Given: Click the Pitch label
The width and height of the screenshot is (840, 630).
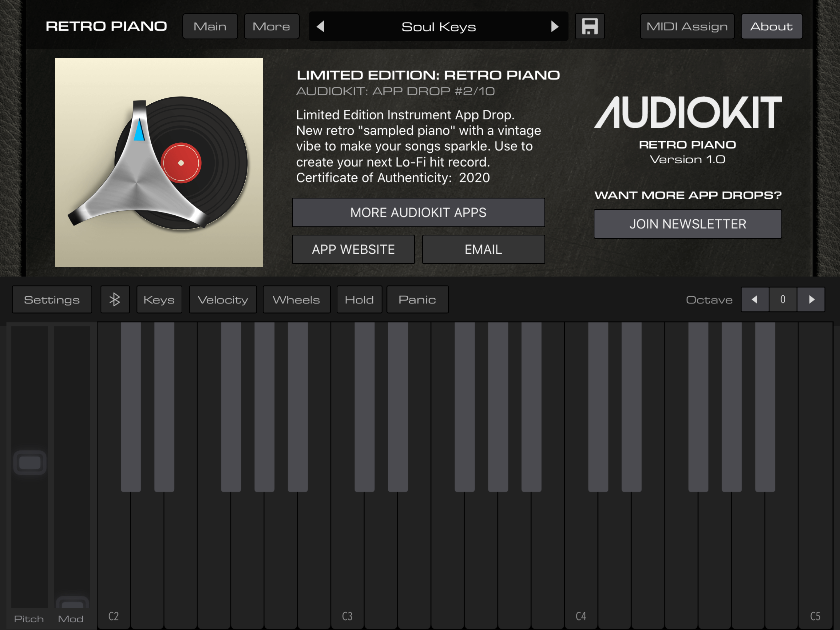Looking at the screenshot, I should [29, 619].
